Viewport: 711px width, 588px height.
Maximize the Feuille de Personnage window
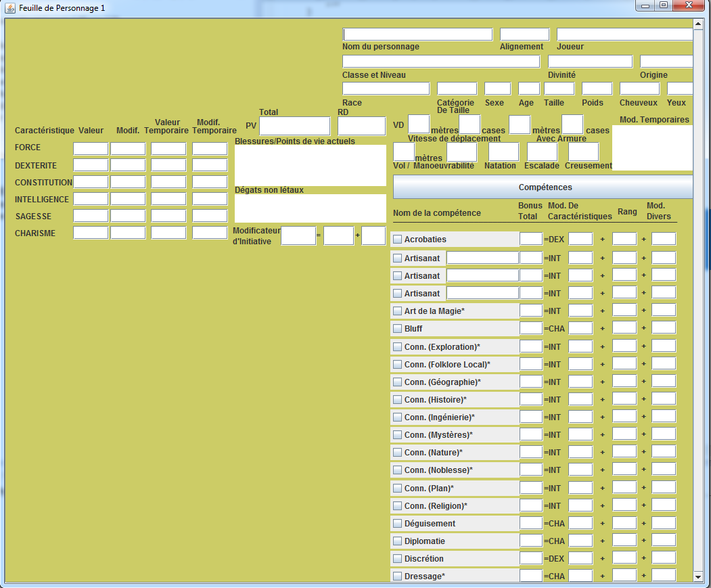pyautogui.click(x=664, y=5)
